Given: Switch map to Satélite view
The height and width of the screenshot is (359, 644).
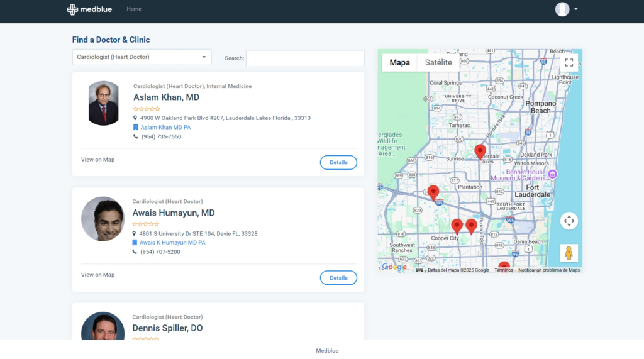Looking at the screenshot, I should (x=438, y=62).
